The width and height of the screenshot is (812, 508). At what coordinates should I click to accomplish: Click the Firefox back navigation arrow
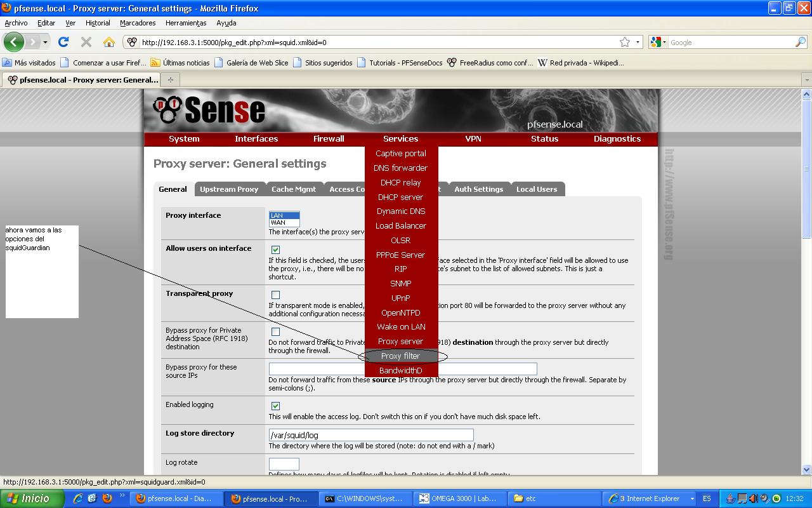pos(13,43)
